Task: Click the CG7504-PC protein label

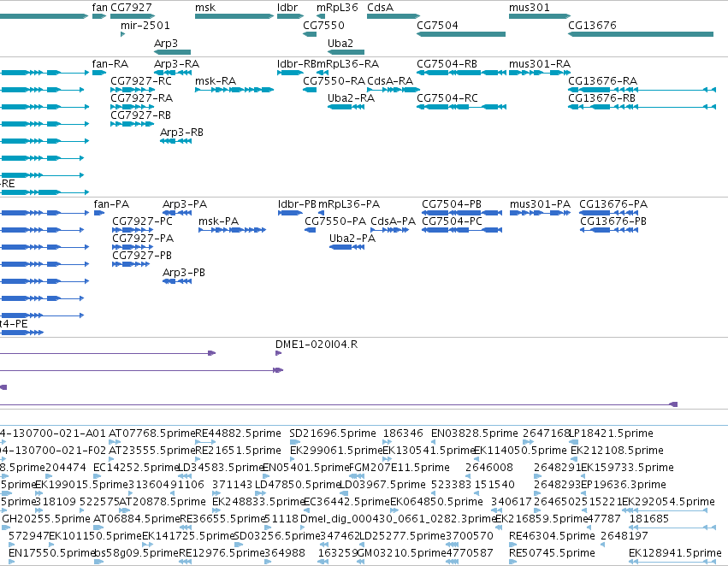Action: point(452,221)
